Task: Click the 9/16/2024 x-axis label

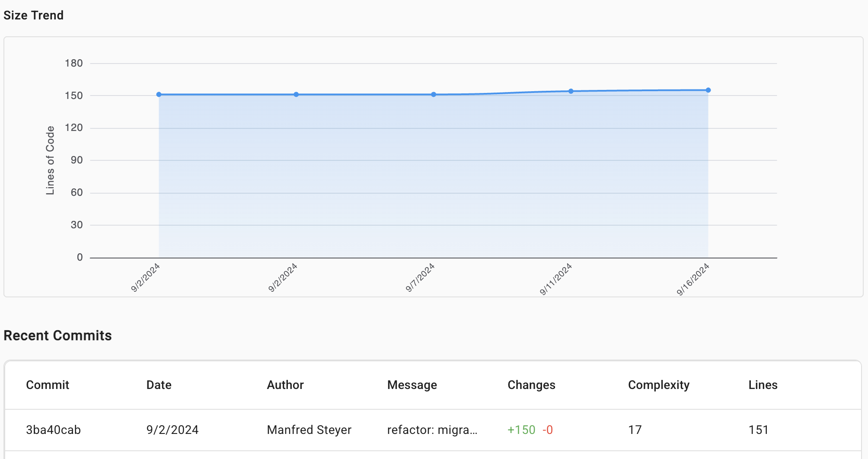Action: pos(693,279)
